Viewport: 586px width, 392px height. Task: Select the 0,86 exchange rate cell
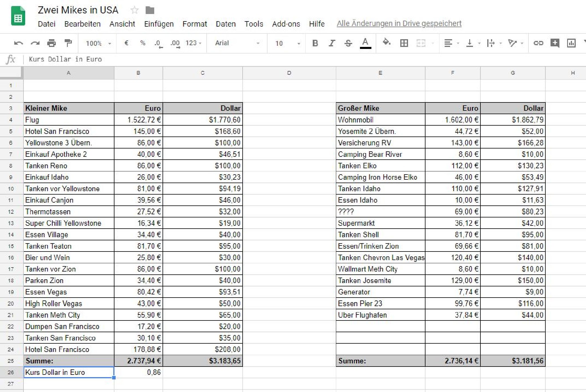pos(138,372)
